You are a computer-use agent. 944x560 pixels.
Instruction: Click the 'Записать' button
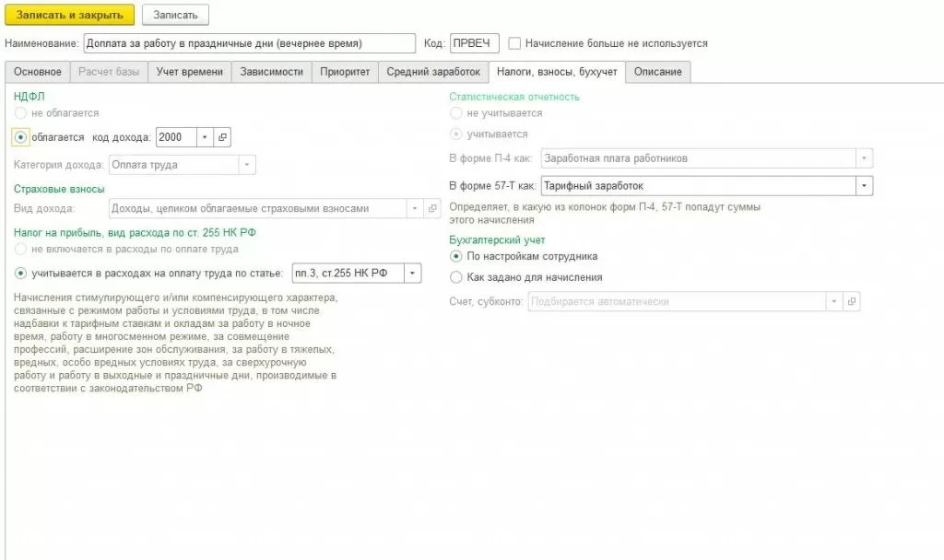pos(175,15)
